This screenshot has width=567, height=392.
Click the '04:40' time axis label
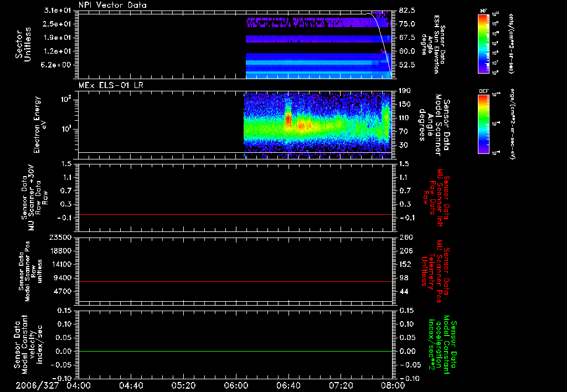131,385
